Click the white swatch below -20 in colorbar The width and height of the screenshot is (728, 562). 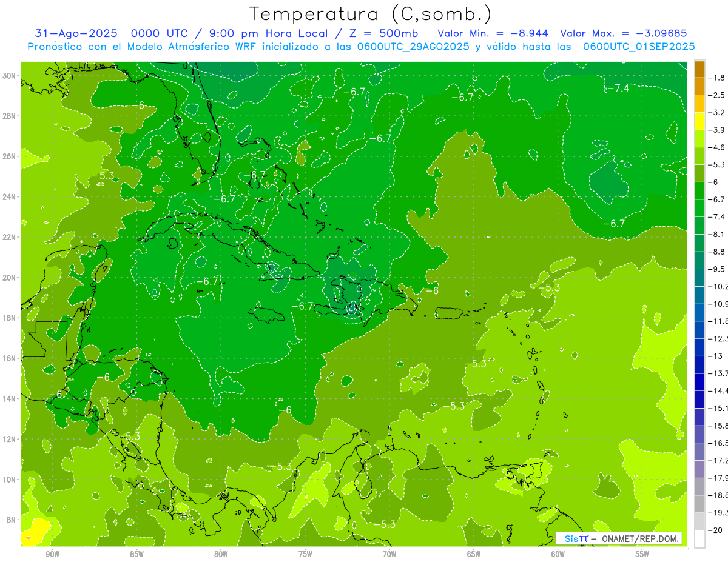(x=699, y=539)
